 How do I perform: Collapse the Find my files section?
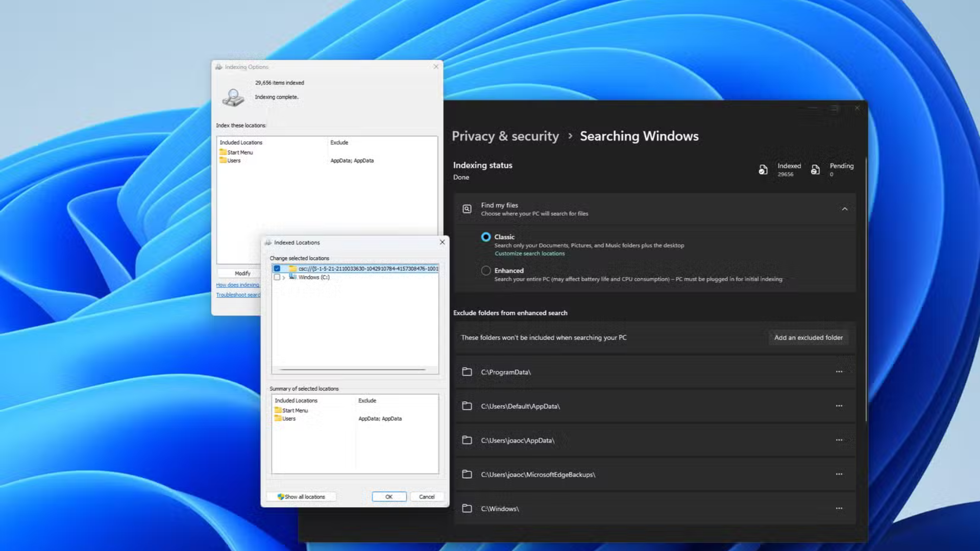pyautogui.click(x=845, y=209)
